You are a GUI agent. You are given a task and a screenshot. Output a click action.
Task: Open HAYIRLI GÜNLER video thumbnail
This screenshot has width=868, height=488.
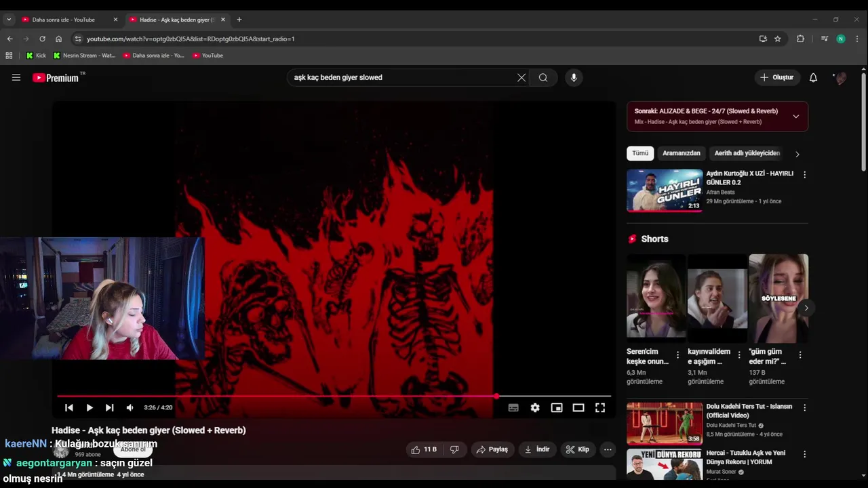point(665,190)
